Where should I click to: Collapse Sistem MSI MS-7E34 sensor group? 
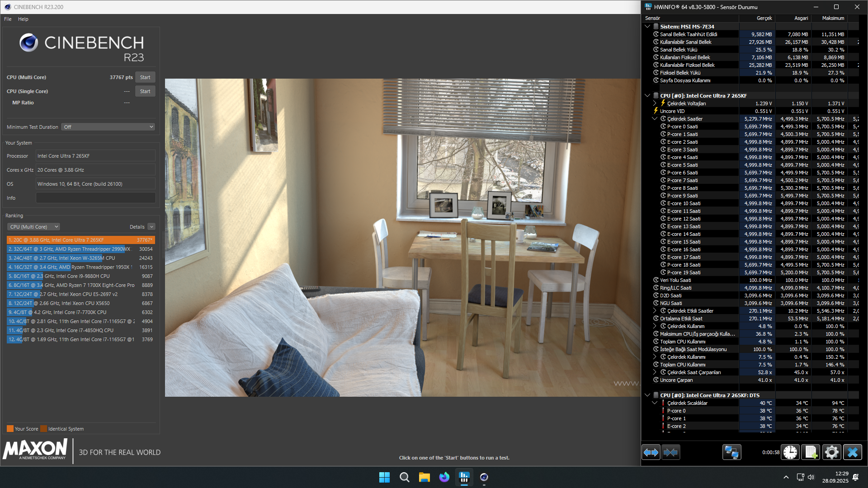[647, 26]
